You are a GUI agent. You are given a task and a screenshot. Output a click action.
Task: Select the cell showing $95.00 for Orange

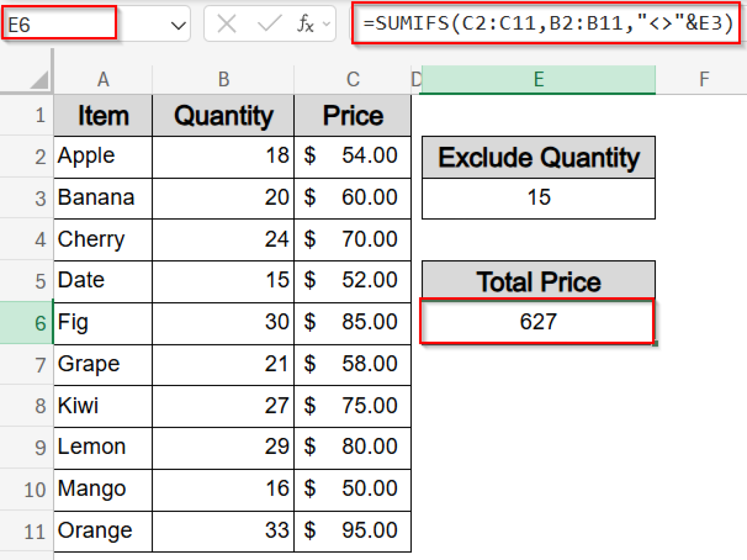[353, 531]
